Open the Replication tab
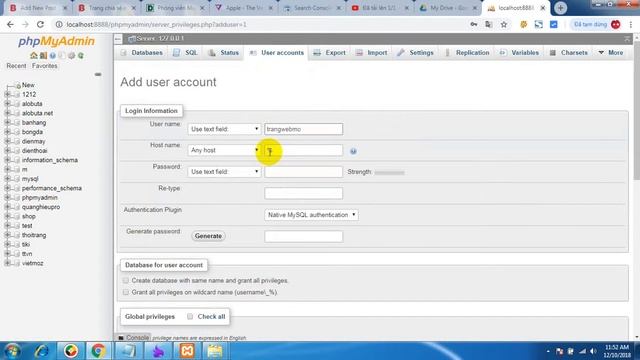The width and height of the screenshot is (640, 360). [x=467, y=53]
